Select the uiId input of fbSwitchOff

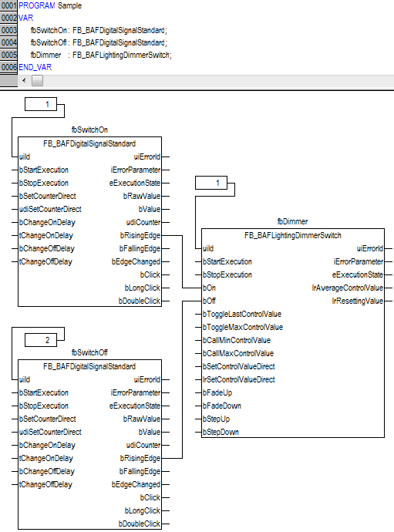[x=25, y=379]
